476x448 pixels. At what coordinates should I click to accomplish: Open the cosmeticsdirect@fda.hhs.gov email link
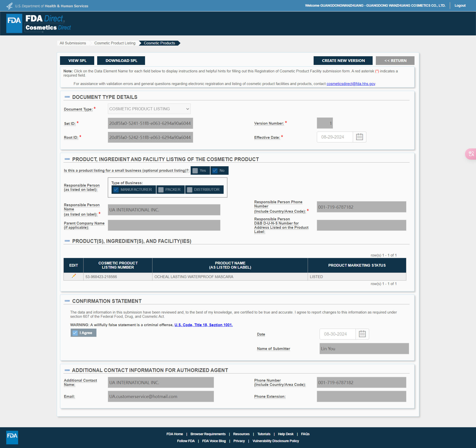click(351, 84)
